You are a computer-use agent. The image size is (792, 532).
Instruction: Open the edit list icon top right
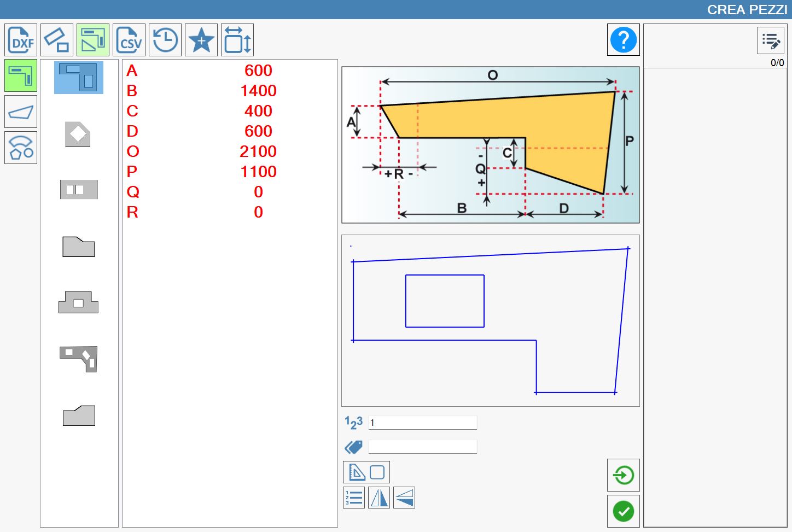tap(771, 40)
